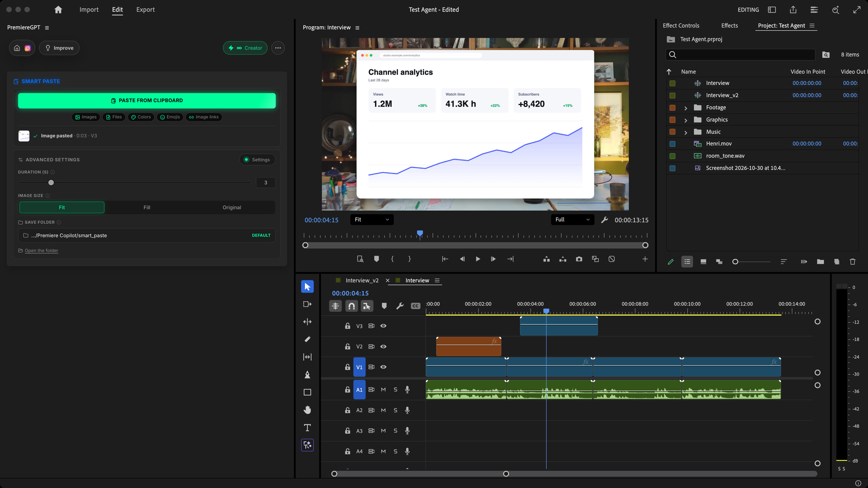This screenshot has height=488, width=868.
Task: Mute track A1
Action: [x=383, y=389]
